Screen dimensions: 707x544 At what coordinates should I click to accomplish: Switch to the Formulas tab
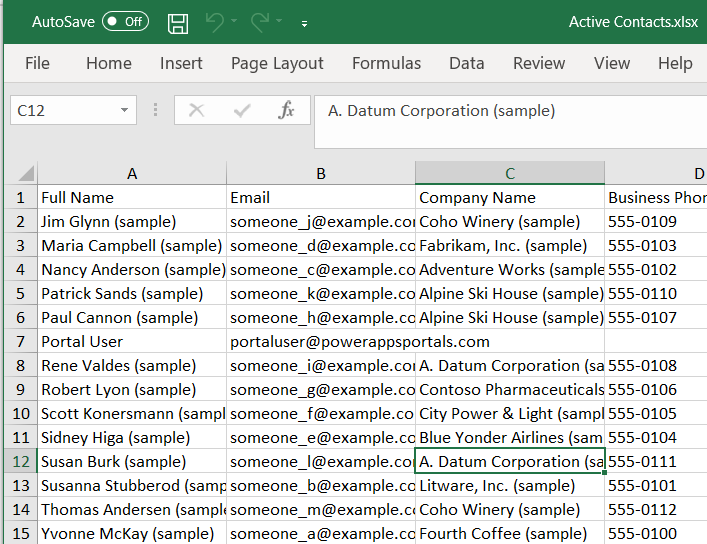pos(386,63)
